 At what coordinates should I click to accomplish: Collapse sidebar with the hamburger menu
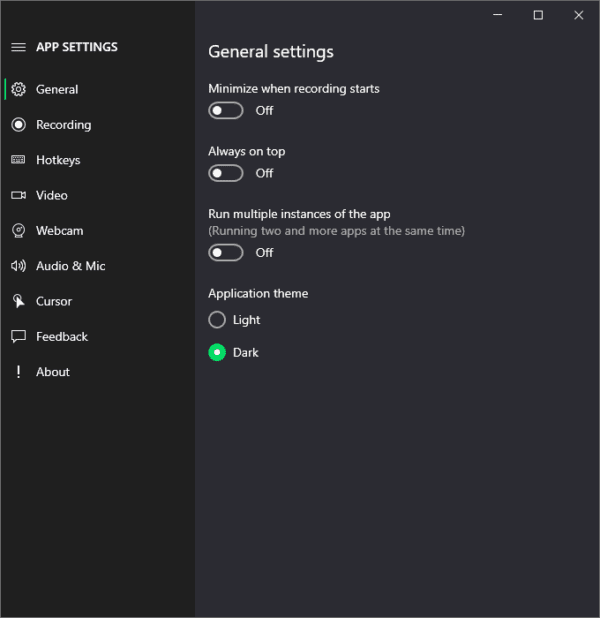click(18, 47)
